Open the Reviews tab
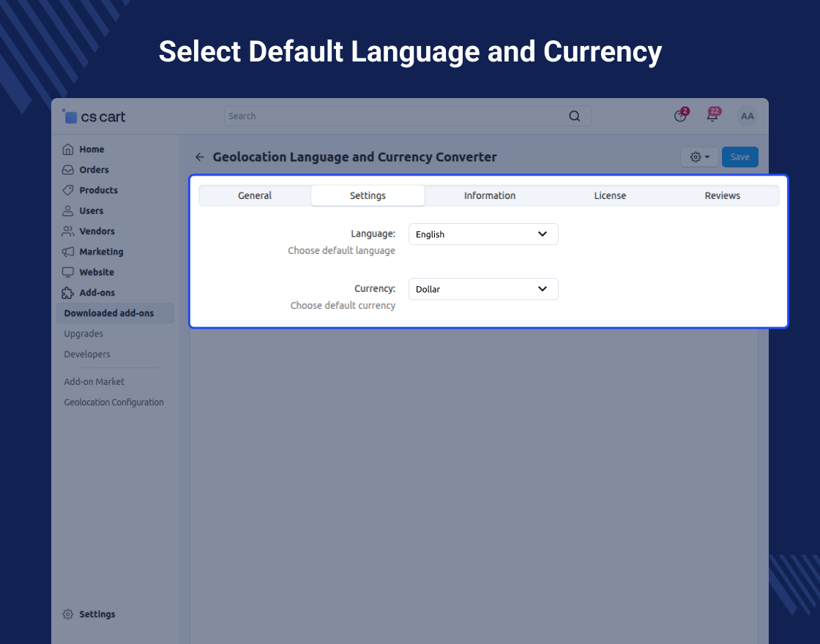The height and width of the screenshot is (644, 820). pos(722,195)
